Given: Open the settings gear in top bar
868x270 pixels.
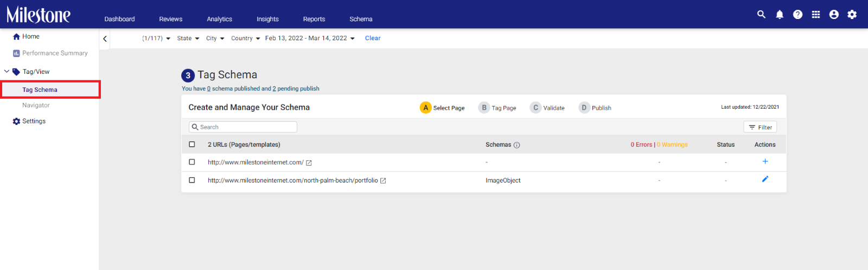Looking at the screenshot, I should coord(852,15).
